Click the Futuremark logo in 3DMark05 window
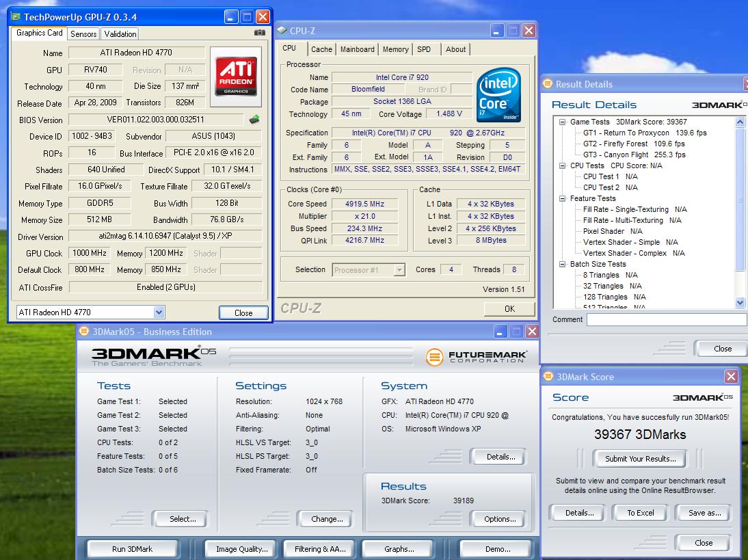This screenshot has width=748, height=560. tap(476, 357)
